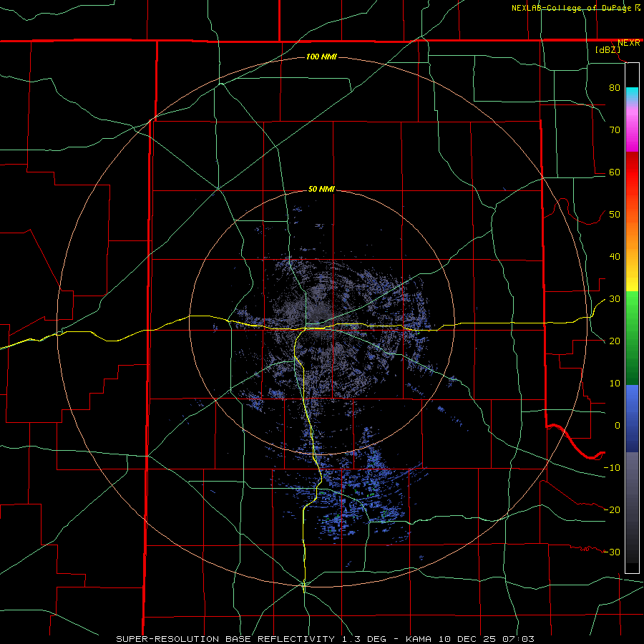The width and height of the screenshot is (644, 644).
Task: Click the 70 dBZ scale value
Action: pyautogui.click(x=615, y=130)
